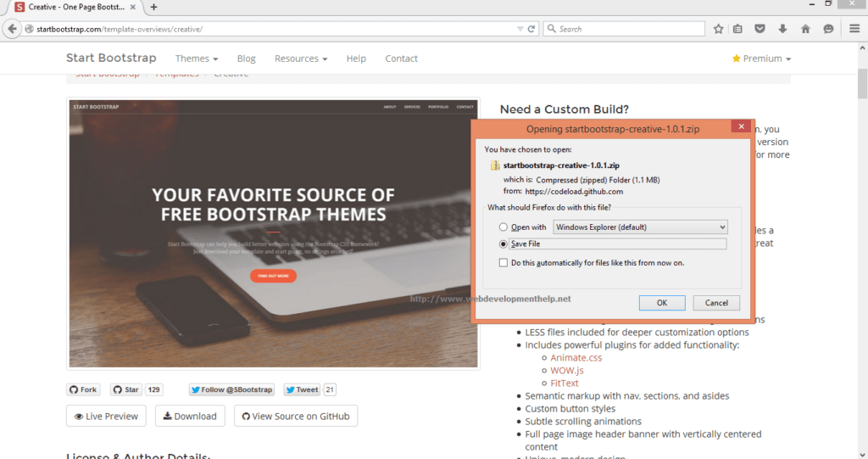Reload the page with the refresh icon
Screen dimensions: 868x459
(531, 29)
